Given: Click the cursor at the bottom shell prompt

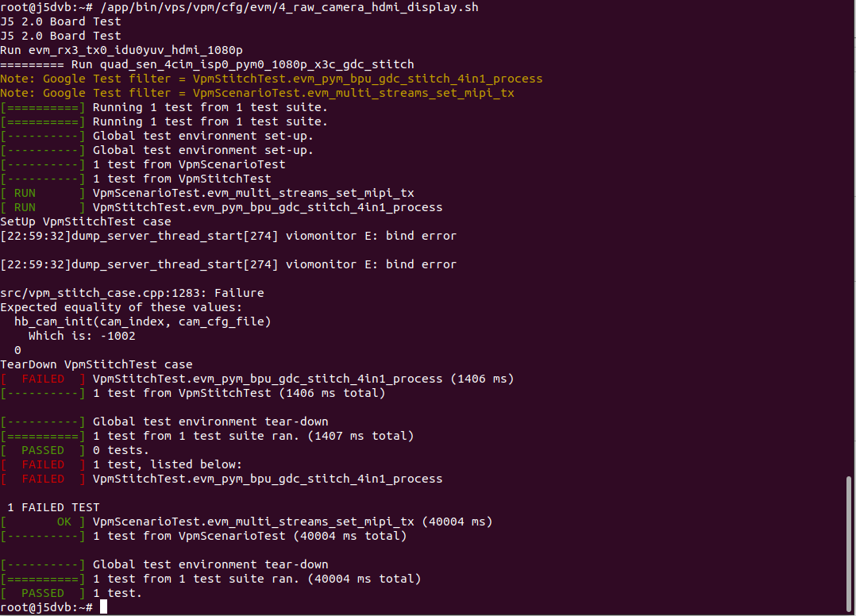Looking at the screenshot, I should tap(103, 607).
